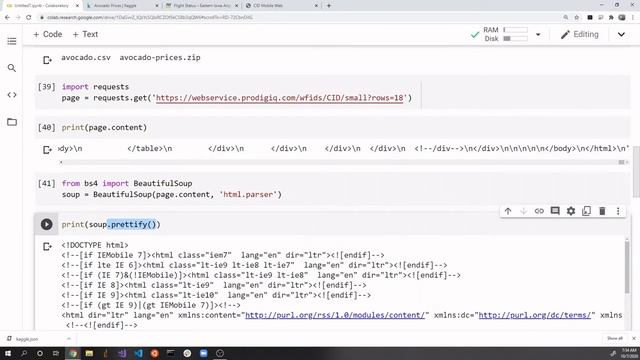Open the purl.org dc terms link
The width and height of the screenshot is (640, 360).
coord(535,315)
